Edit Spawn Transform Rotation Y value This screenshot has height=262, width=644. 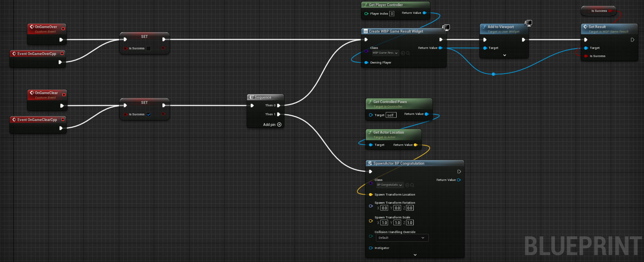(x=397, y=208)
